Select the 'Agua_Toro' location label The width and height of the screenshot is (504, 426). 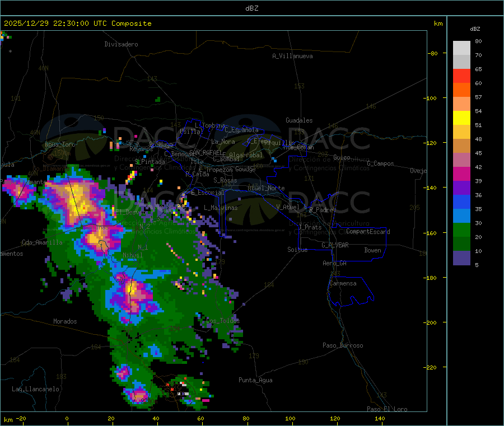(60, 144)
